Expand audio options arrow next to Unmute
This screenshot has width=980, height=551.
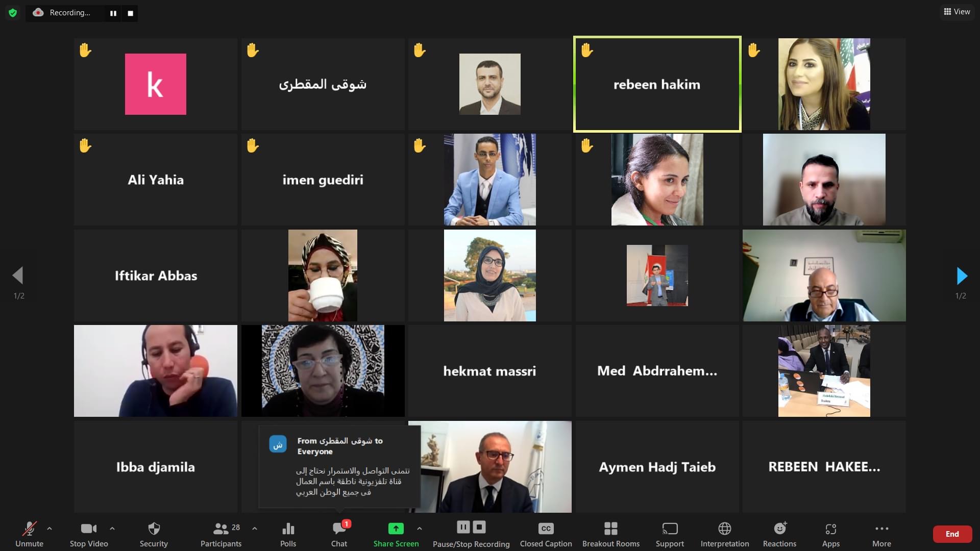pyautogui.click(x=50, y=529)
